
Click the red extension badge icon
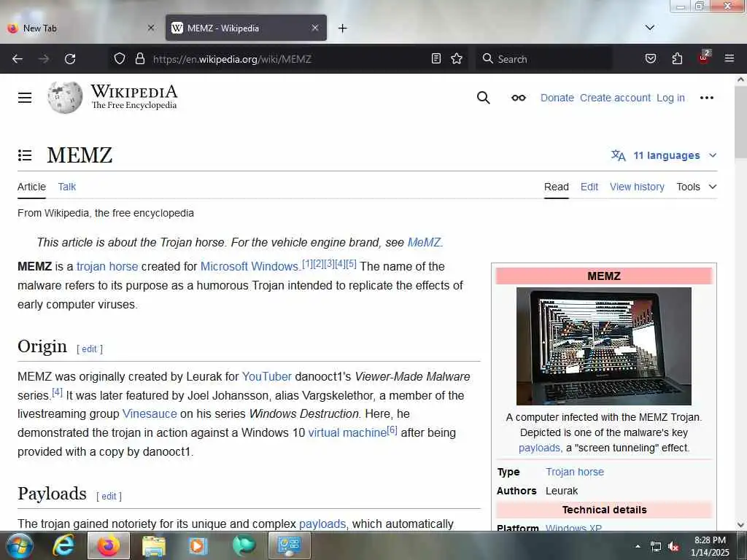pyautogui.click(x=704, y=58)
